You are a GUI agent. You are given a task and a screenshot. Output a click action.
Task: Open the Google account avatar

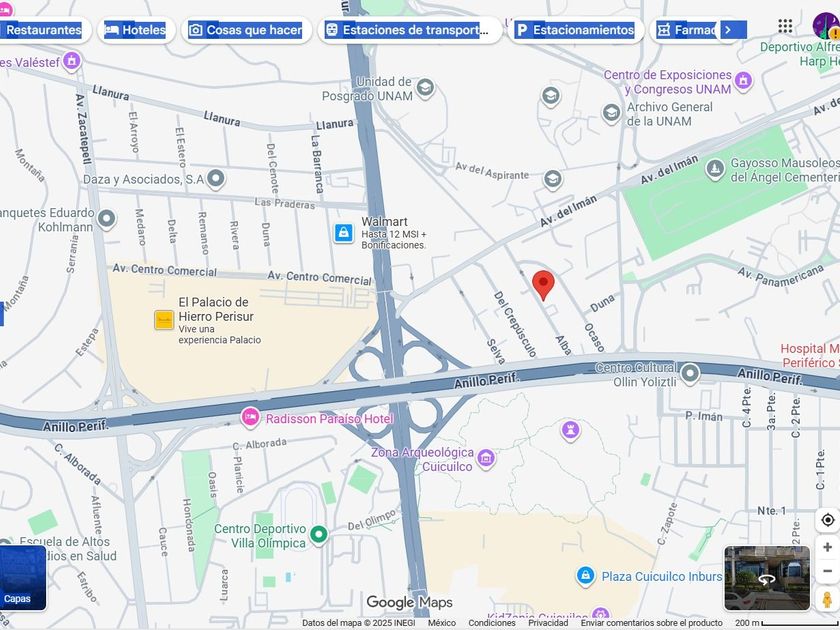826,26
